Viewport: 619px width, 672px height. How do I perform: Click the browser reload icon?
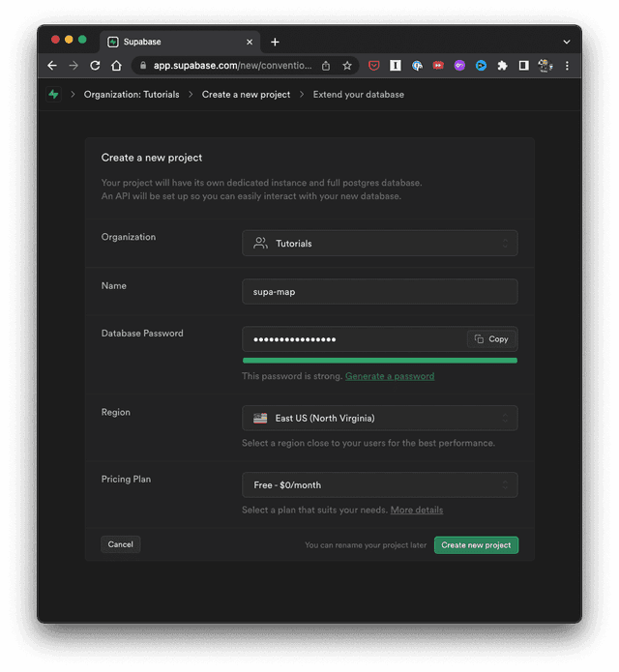[x=95, y=66]
